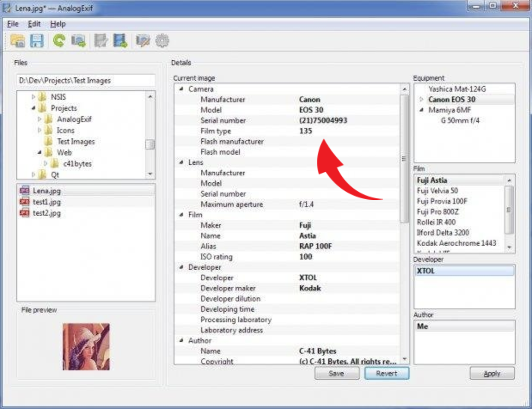Collapse the Lens details group
This screenshot has height=409, width=532.
pos(181,163)
